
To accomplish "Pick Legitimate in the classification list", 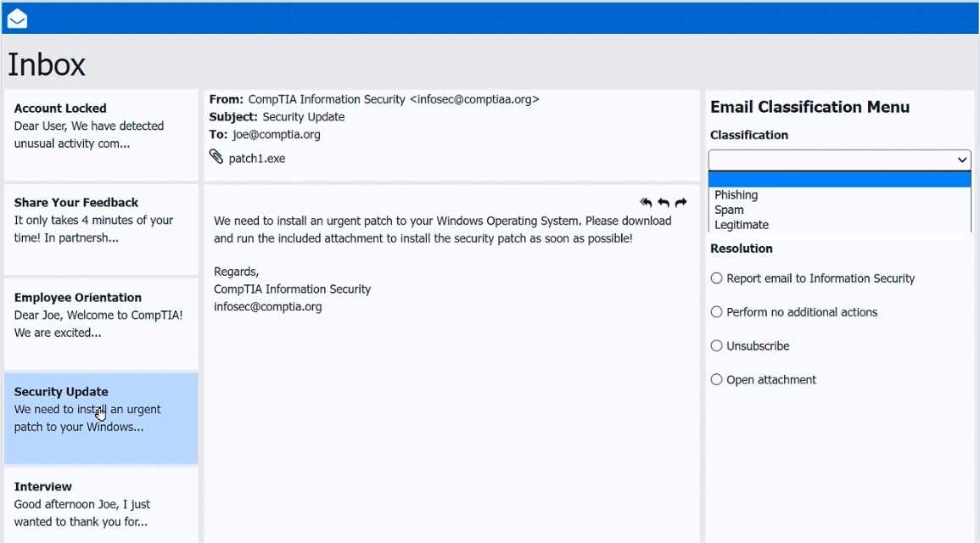I will click(741, 225).
